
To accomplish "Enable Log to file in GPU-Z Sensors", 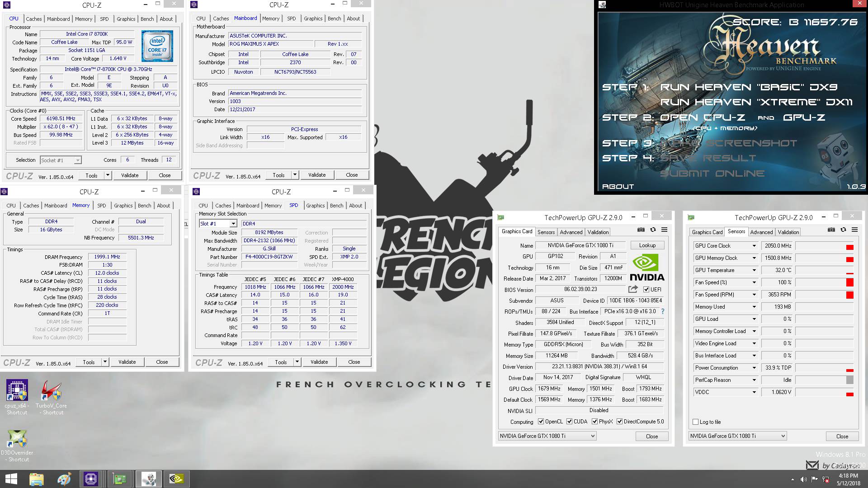I will click(695, 422).
